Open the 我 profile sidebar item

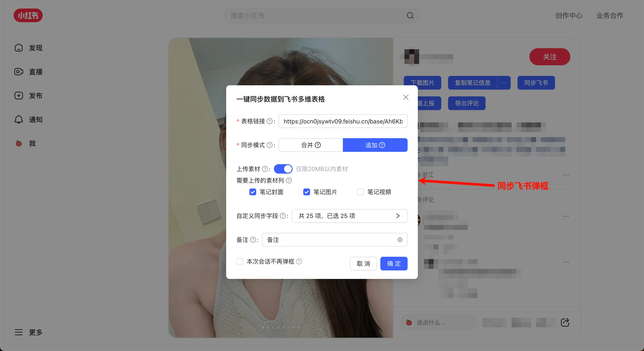[25, 144]
